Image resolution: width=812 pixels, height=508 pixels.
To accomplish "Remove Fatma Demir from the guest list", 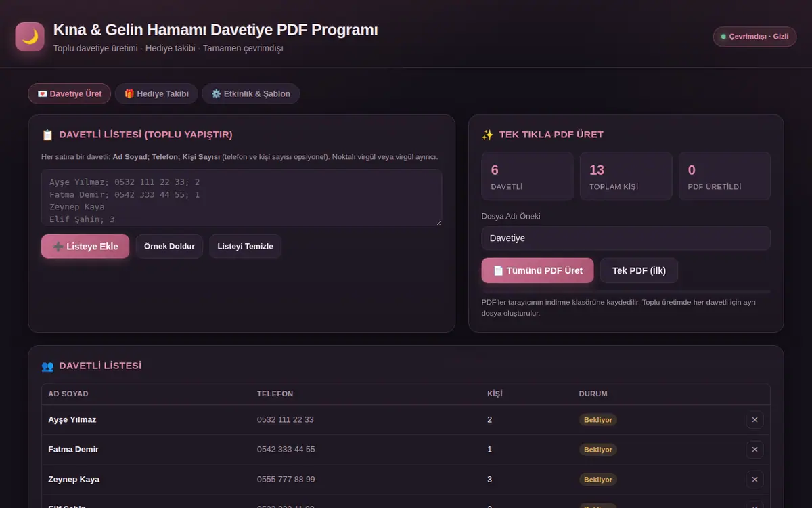I will [754, 450].
